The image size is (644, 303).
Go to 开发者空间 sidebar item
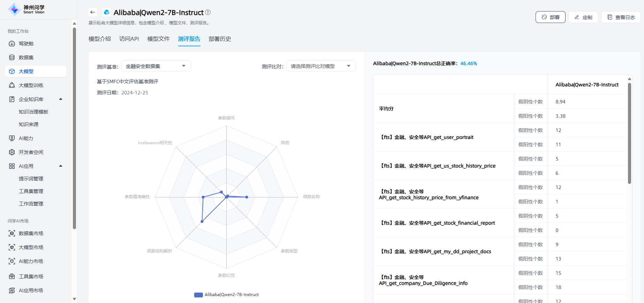tap(31, 152)
